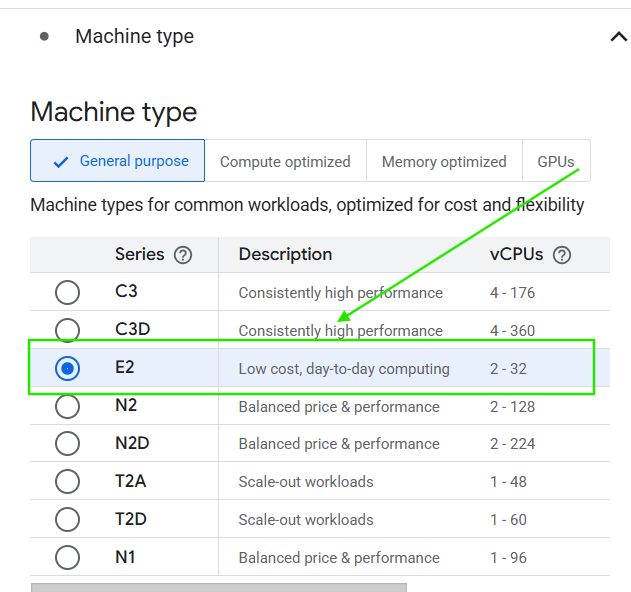Image resolution: width=631 pixels, height=592 pixels.
Task: Click the help icon next to Series
Action: [x=183, y=255]
